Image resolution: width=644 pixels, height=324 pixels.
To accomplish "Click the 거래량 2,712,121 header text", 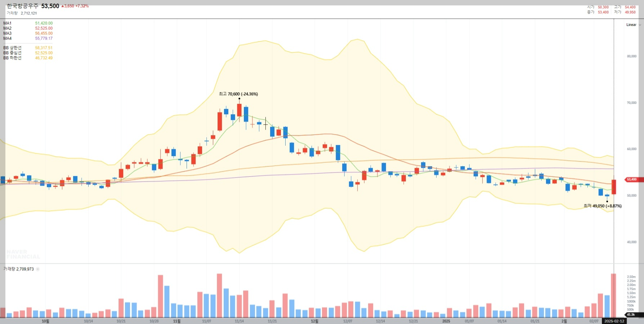I will 22,13.
